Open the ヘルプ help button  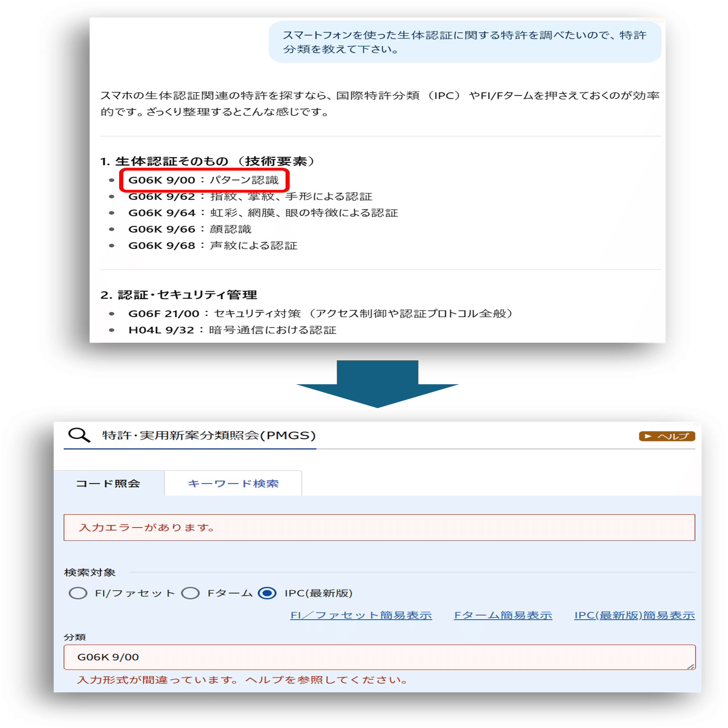[667, 436]
